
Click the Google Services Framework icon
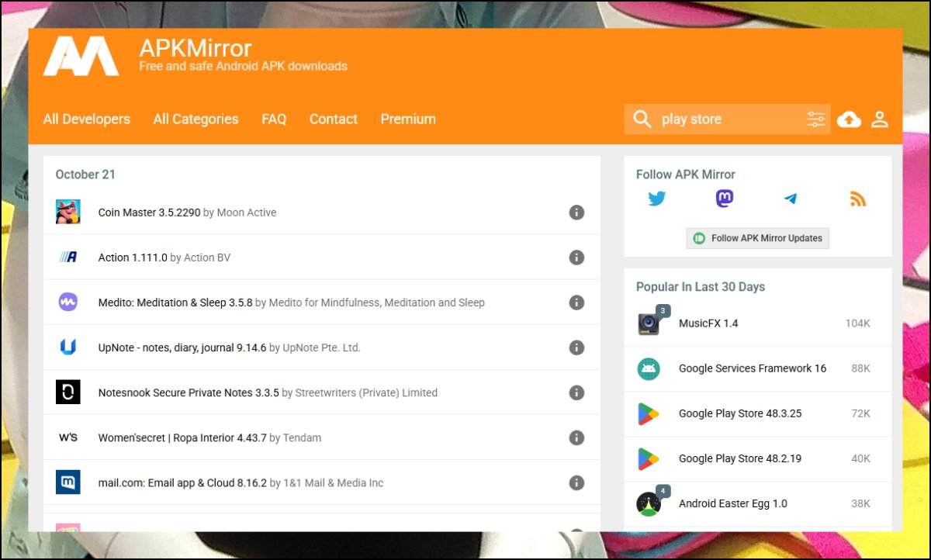[649, 368]
